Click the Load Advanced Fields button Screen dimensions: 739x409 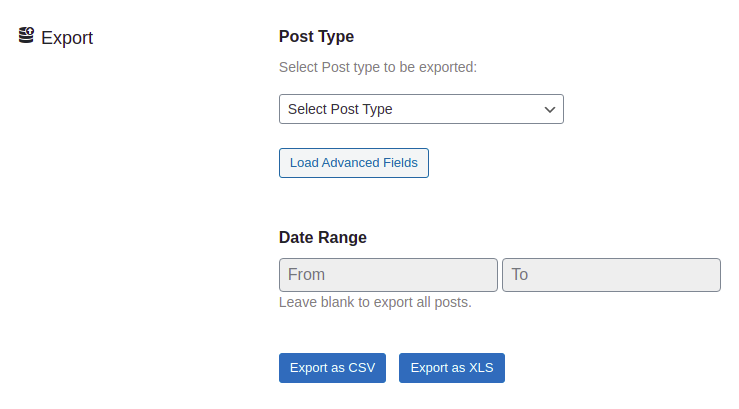pyautogui.click(x=353, y=163)
